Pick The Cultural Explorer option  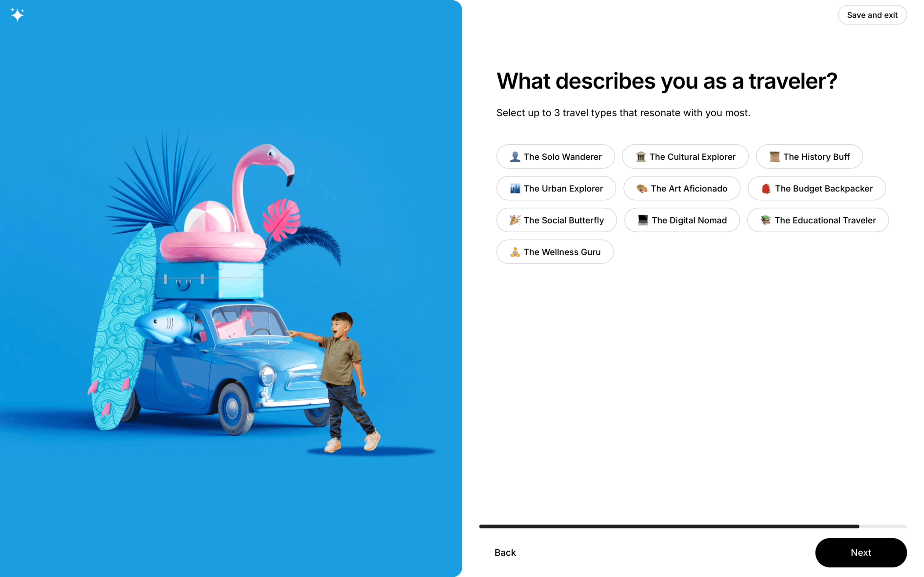tap(685, 157)
